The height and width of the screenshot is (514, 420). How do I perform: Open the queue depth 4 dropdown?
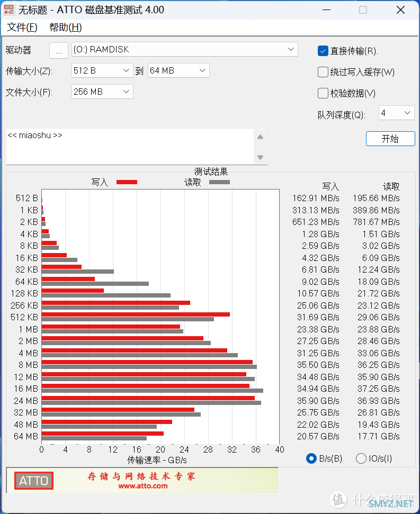click(x=396, y=113)
